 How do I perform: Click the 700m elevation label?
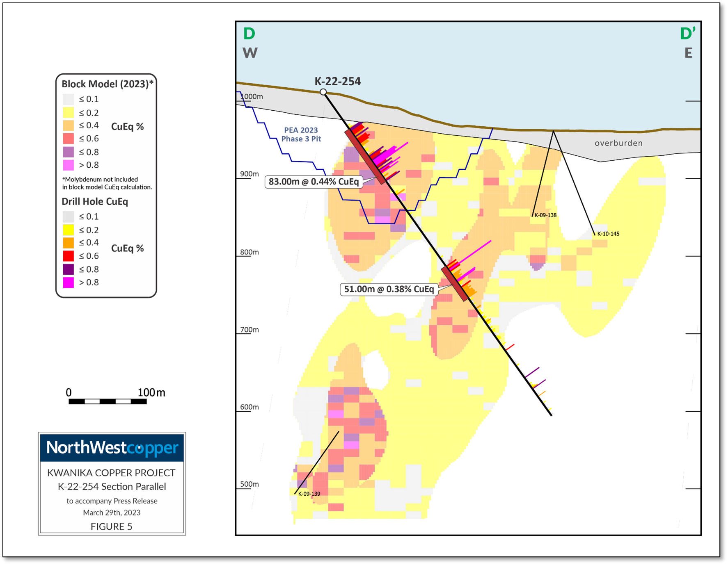pyautogui.click(x=250, y=330)
